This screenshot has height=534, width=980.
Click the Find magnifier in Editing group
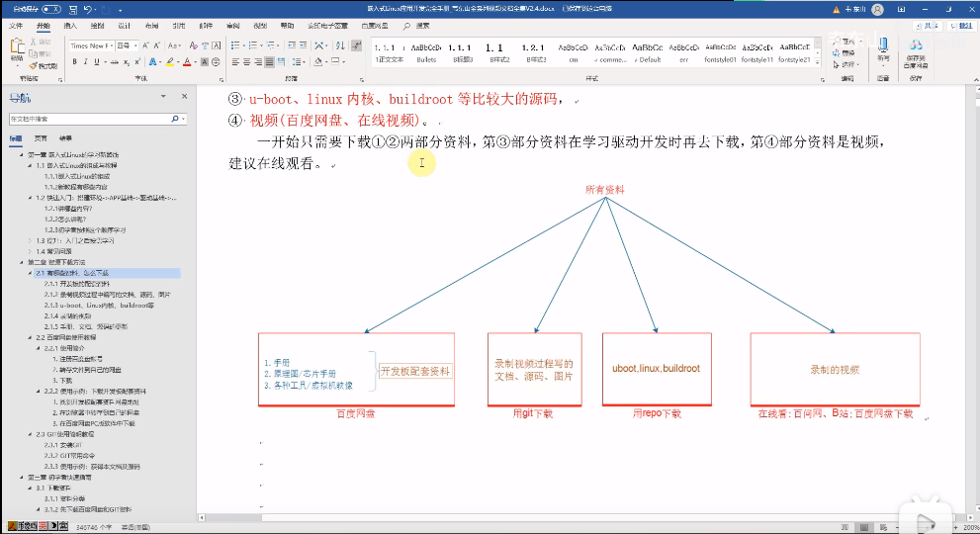tap(838, 42)
